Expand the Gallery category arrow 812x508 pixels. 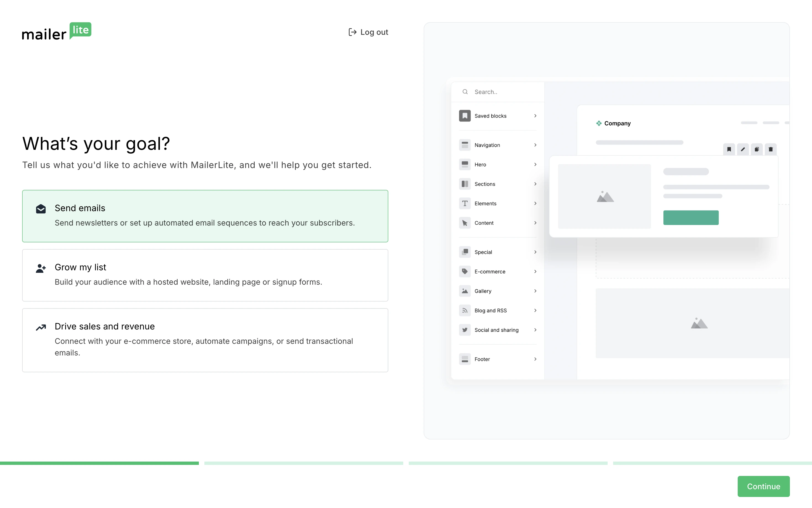pyautogui.click(x=535, y=291)
